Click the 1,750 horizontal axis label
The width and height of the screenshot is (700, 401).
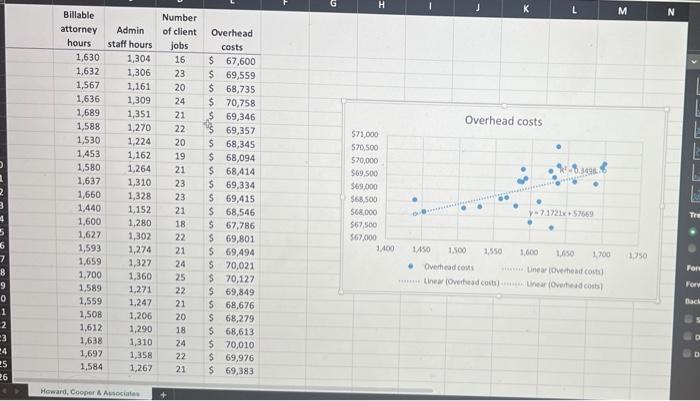638,255
